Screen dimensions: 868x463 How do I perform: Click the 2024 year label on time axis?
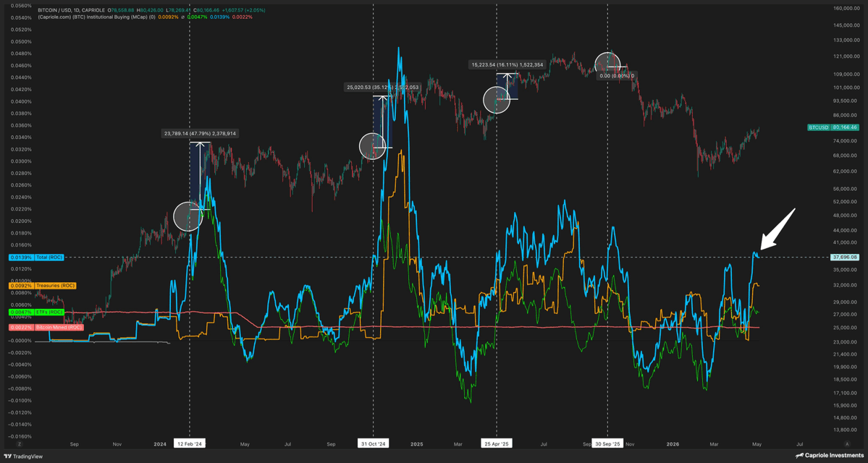tap(159, 444)
